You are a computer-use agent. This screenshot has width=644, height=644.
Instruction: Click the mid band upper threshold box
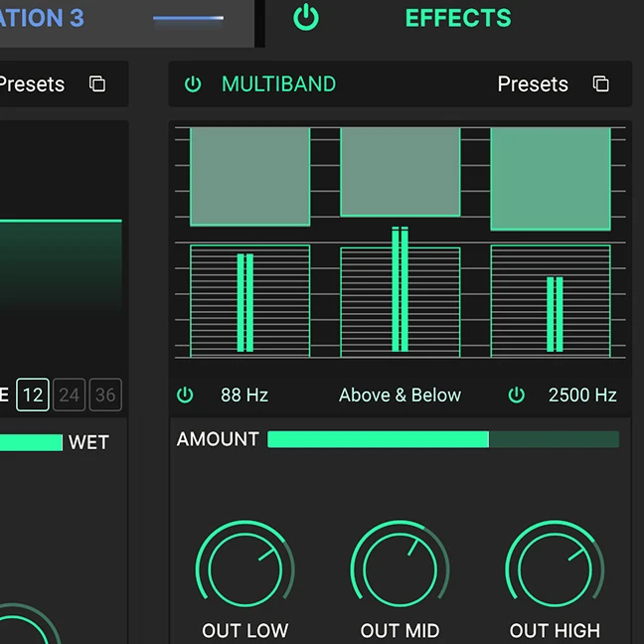pyautogui.click(x=401, y=172)
